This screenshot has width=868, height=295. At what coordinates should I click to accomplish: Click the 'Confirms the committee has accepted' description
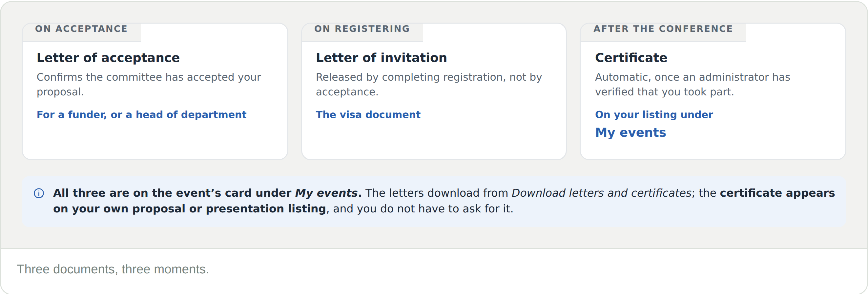(149, 85)
